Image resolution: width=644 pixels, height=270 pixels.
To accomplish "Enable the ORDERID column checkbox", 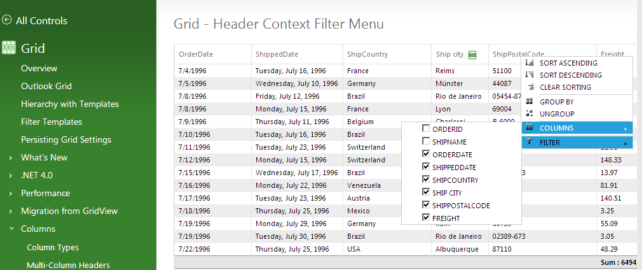I will 426,129.
